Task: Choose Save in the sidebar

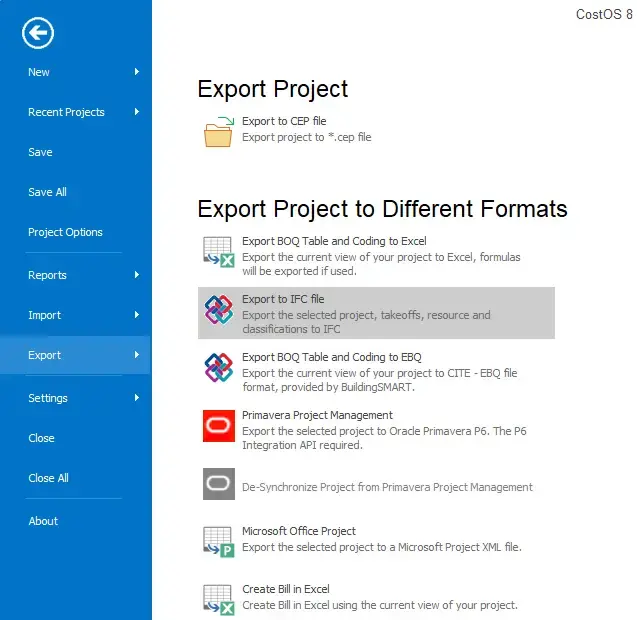Action: [40, 152]
